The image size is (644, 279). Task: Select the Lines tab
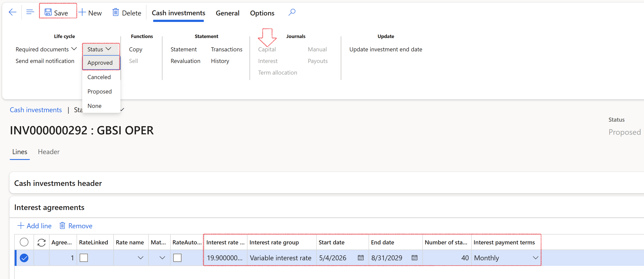20,152
